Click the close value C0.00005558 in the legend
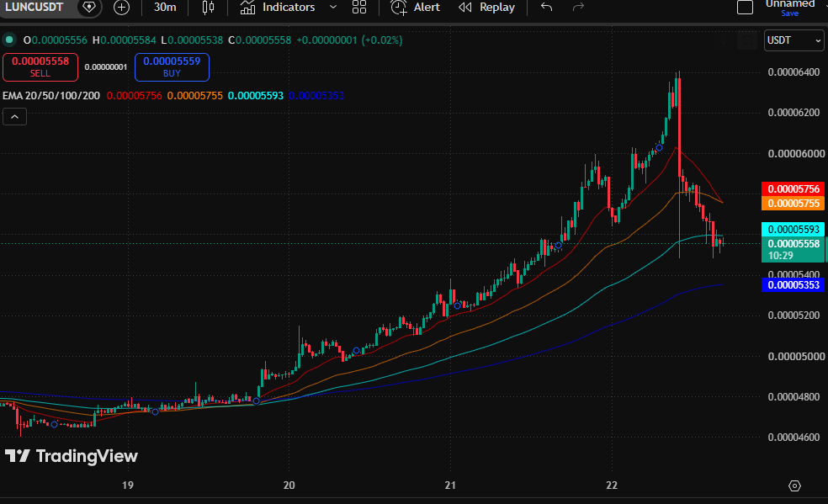828x504 pixels. pyautogui.click(x=259, y=40)
